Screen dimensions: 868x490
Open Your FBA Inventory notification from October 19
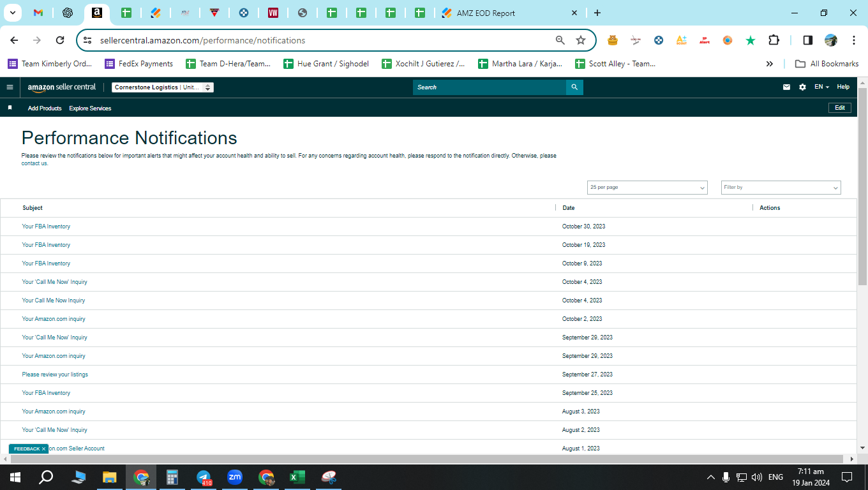point(46,245)
